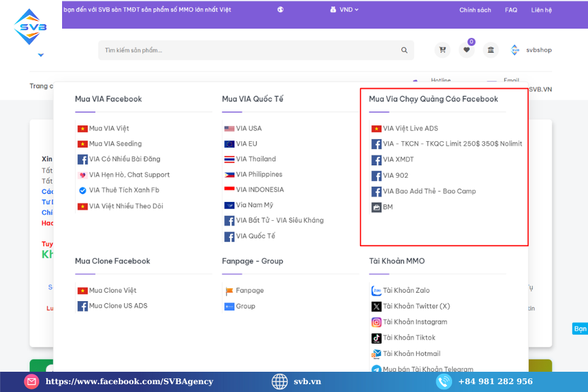
Task: Open Chính sách in top bar
Action: pyautogui.click(x=475, y=10)
